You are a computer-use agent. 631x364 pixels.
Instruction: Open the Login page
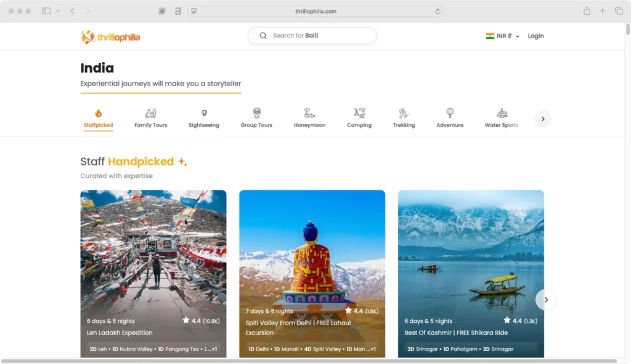[535, 36]
